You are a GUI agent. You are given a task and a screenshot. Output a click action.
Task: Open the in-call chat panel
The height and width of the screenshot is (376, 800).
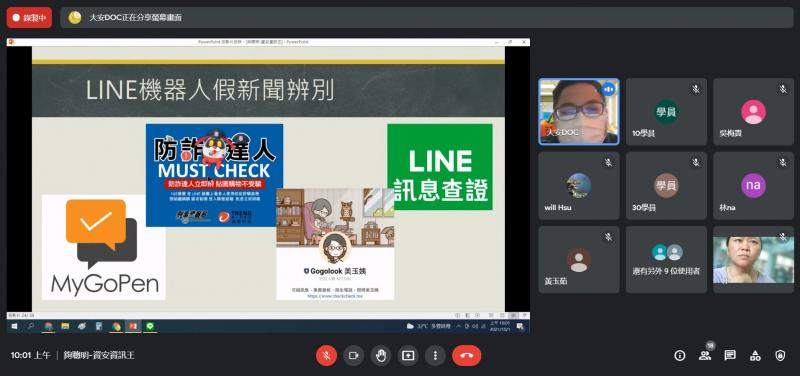click(730, 356)
